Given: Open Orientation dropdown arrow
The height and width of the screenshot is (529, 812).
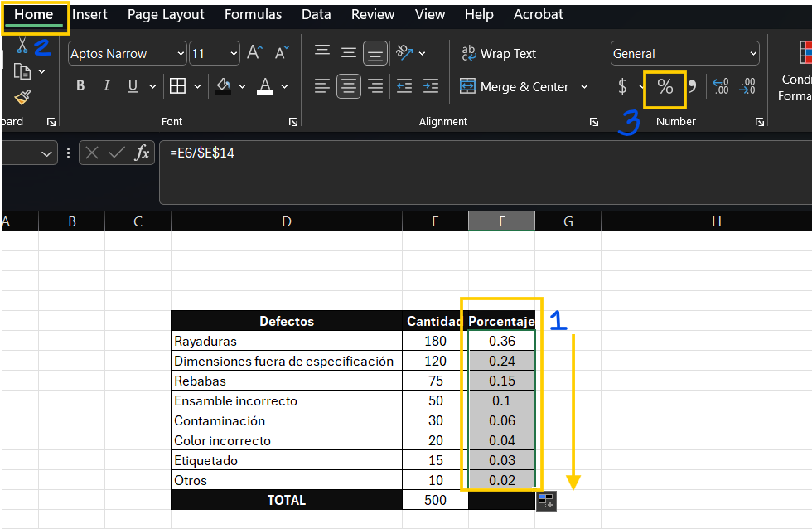Looking at the screenshot, I should pos(422,53).
